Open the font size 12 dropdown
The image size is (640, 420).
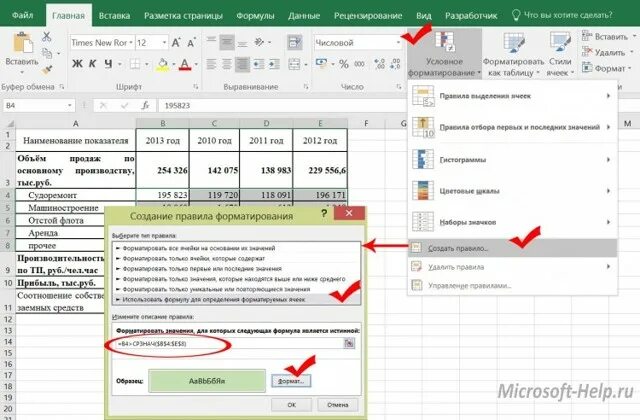point(164,42)
